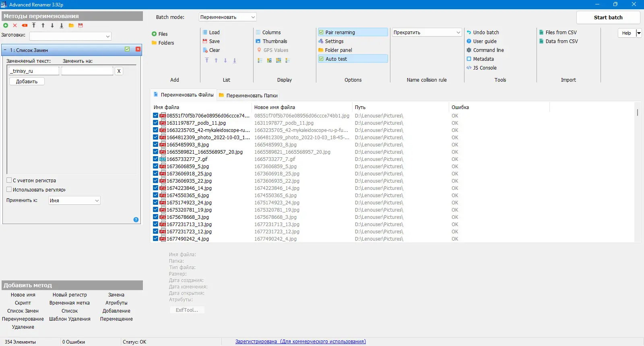Undo the last batch
Screen dimensions: 644x346
tap(483, 32)
